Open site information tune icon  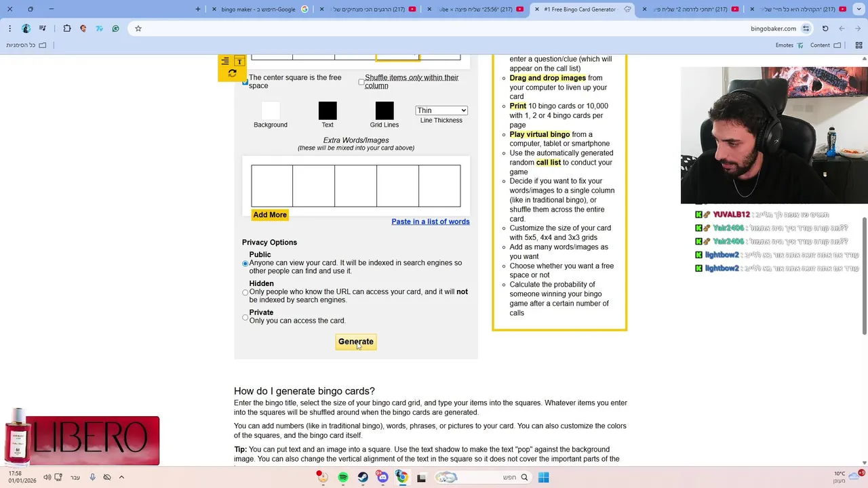pyautogui.click(x=806, y=28)
